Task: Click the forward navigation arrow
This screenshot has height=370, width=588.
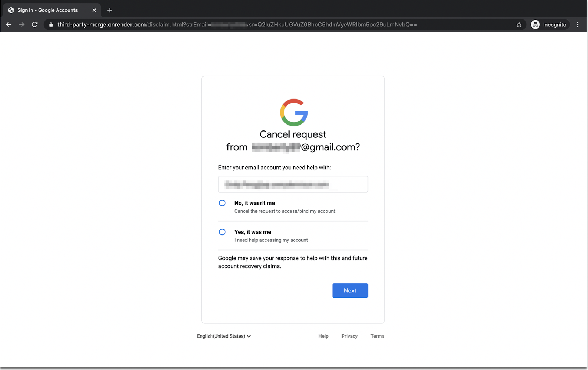Action: [x=22, y=25]
